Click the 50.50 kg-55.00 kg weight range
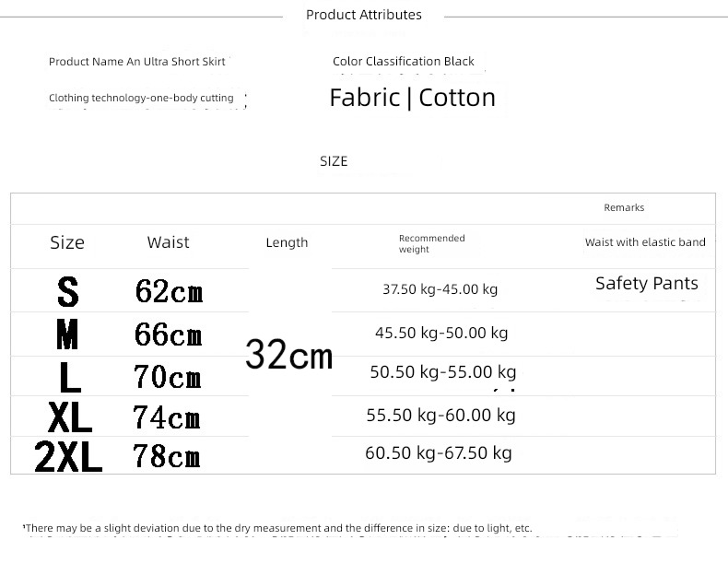Viewport: 728px width, 575px height. (x=442, y=372)
